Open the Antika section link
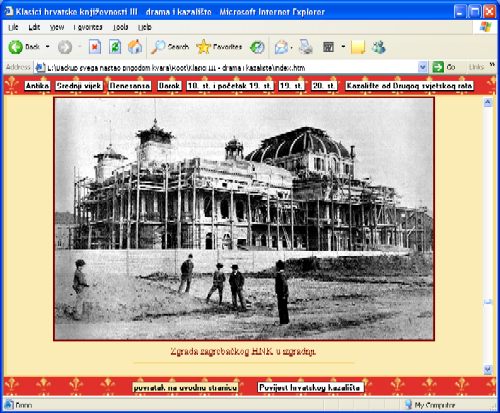This screenshot has width=500, height=413. pos(37,86)
